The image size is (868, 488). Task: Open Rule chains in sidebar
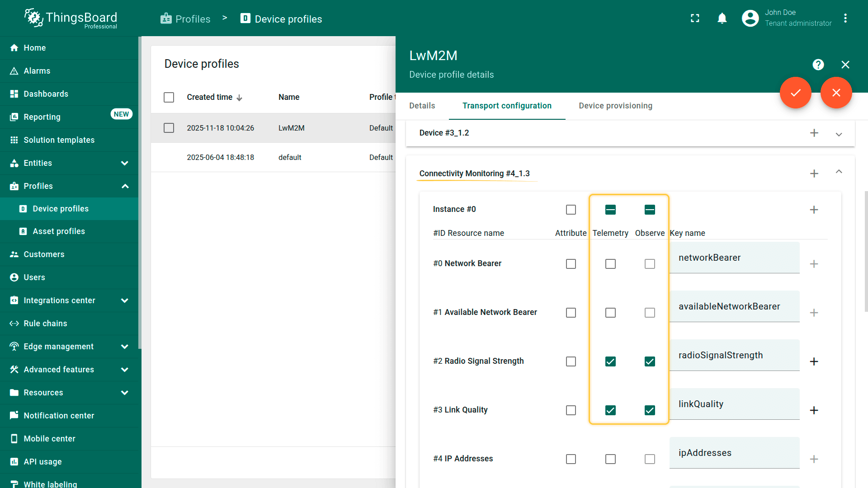point(45,324)
